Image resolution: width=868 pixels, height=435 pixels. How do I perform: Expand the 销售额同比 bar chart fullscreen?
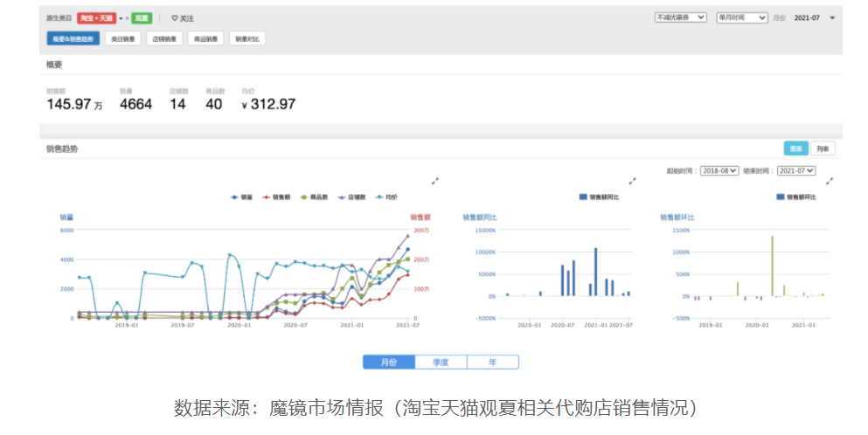[632, 181]
